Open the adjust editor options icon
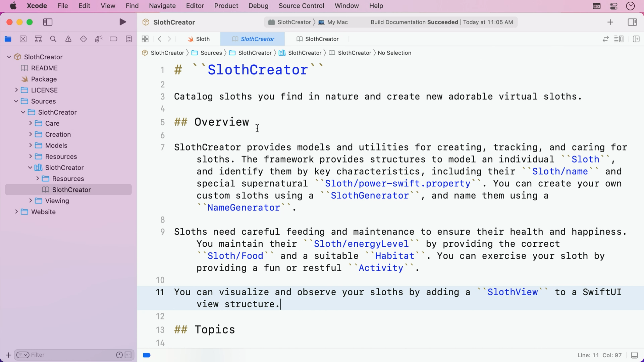This screenshot has width=644, height=362. pyautogui.click(x=619, y=39)
